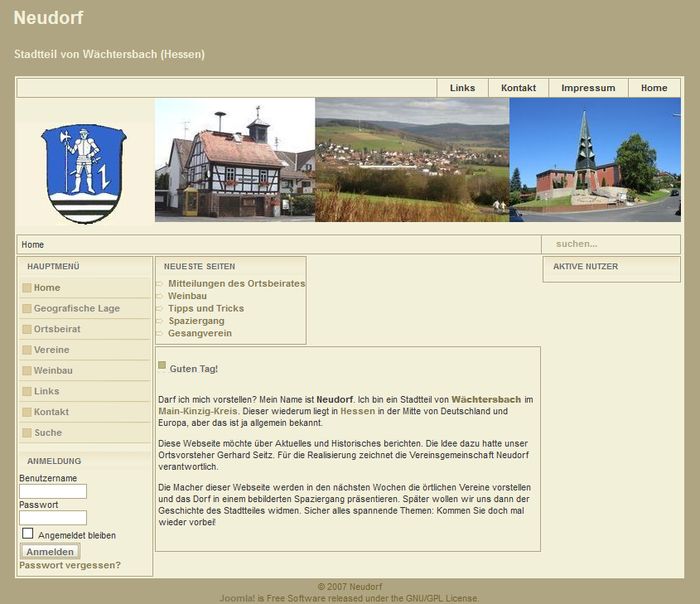The width and height of the screenshot is (700, 604).
Task: Click the Joomla! GNU/GPL license footer text
Action: 349,598
